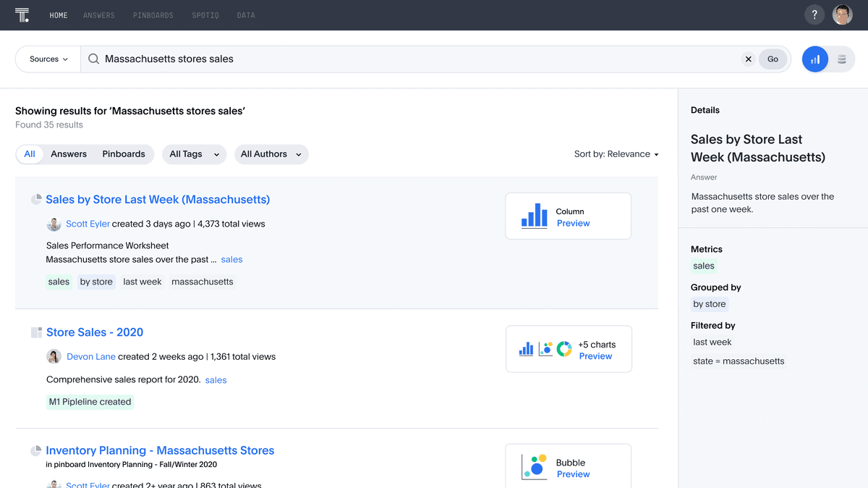Click bar chart icon in Store Sales preview
868x488 pixels.
(527, 349)
